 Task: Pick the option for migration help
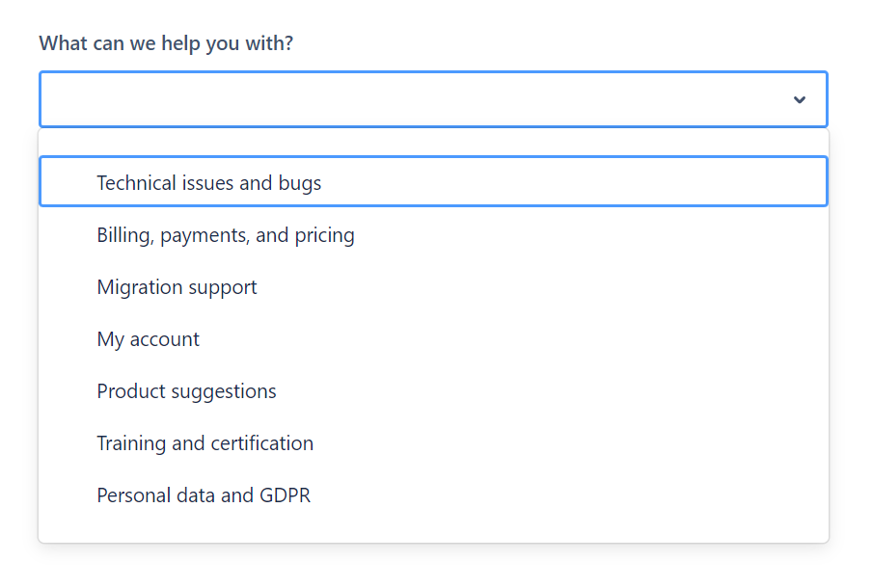coord(177,287)
